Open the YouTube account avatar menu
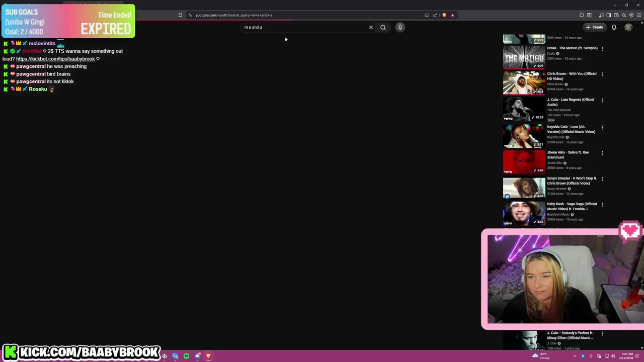644x362 pixels. coord(628,27)
